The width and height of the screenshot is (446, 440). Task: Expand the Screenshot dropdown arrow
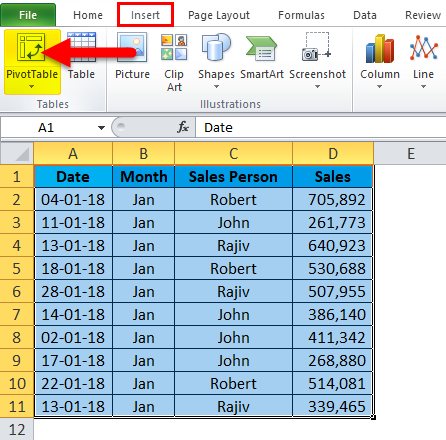(318, 87)
